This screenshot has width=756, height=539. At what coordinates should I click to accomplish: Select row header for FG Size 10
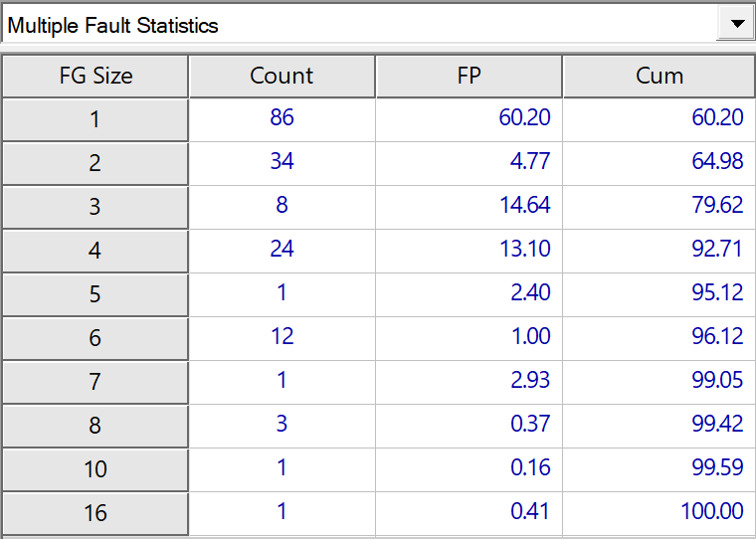95,469
